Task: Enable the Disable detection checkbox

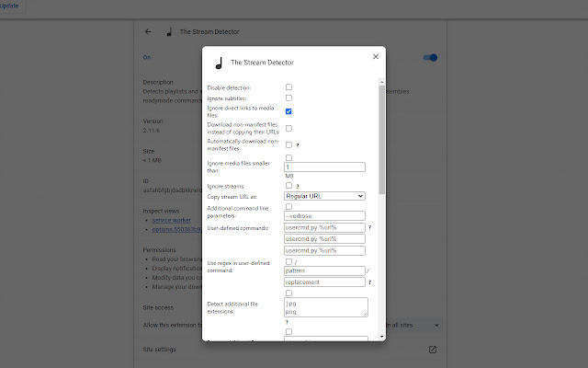Action: coord(288,86)
